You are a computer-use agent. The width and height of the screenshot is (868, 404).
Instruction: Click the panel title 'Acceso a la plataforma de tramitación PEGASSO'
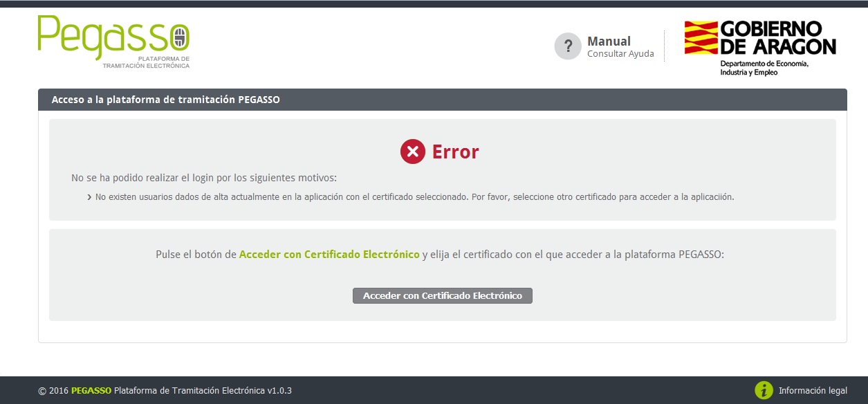pos(166,100)
